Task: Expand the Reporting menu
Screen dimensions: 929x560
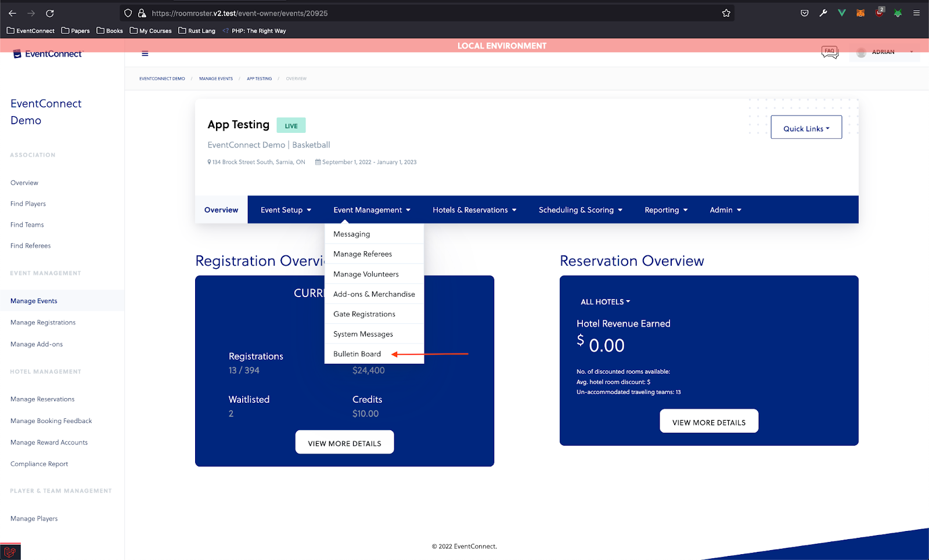Action: coord(666,210)
